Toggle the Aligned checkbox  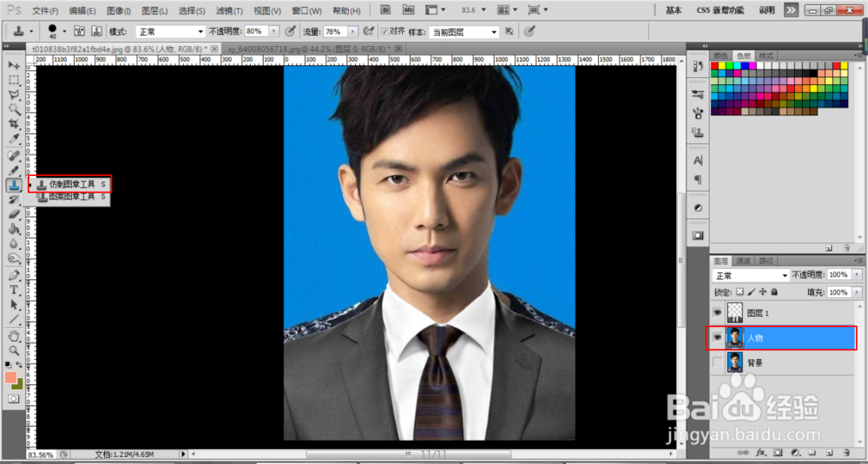[x=385, y=31]
